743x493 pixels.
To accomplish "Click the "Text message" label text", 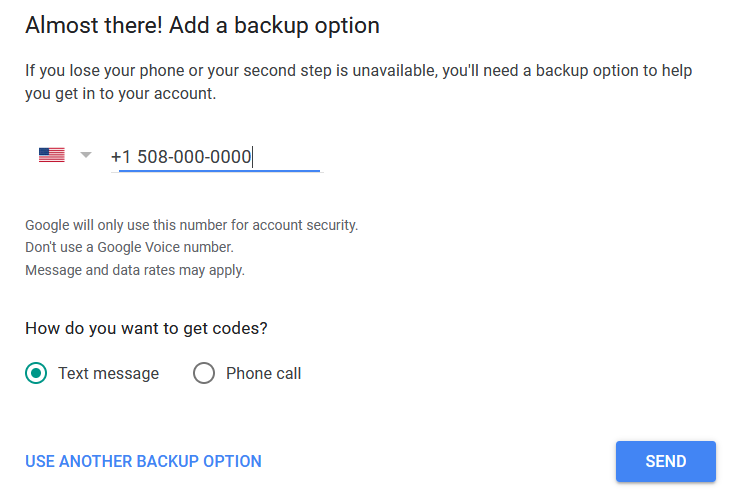I will pos(109,374).
